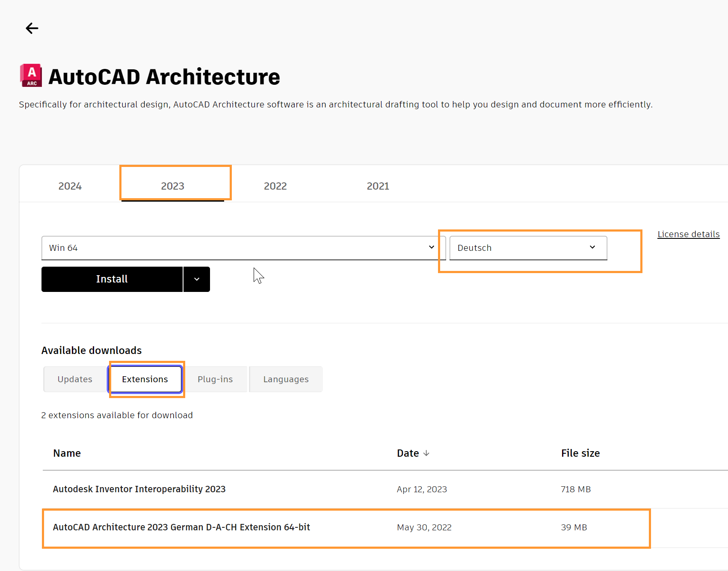Screen dimensions: 728x571
Task: Switch to the 2024 version tab
Action: tap(70, 186)
